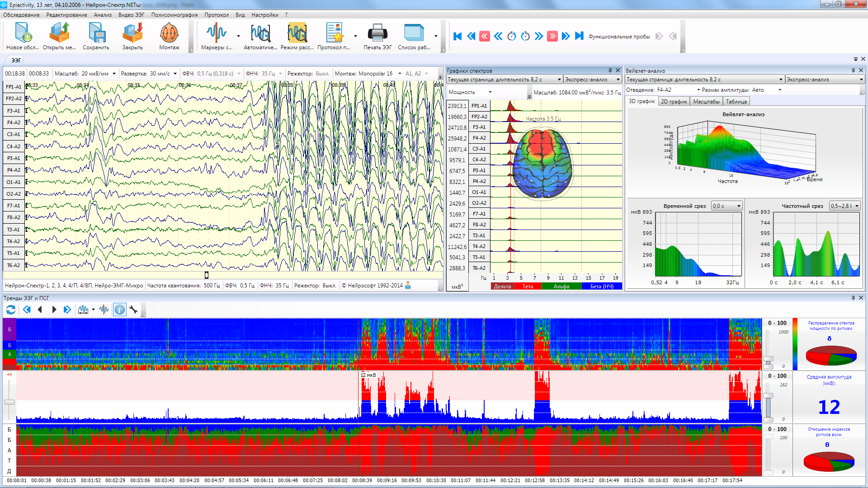Expand the Отведение F4-A2 dropdown
The image size is (868, 488).
(x=698, y=90)
